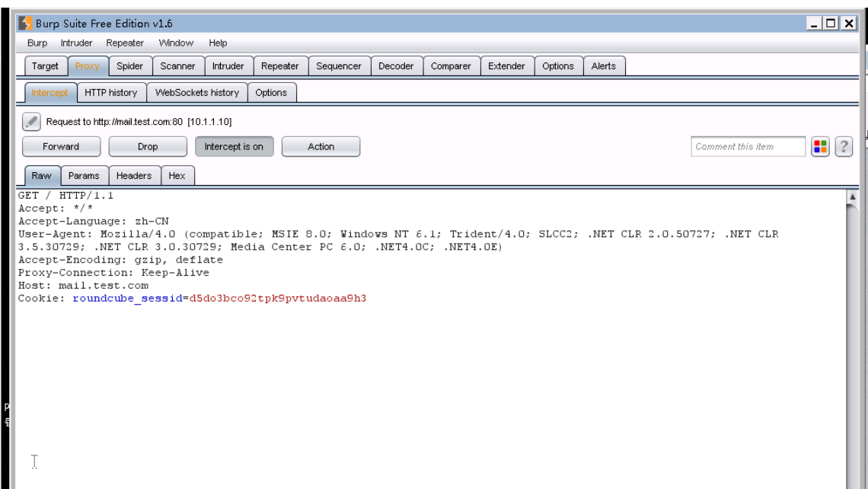Drop the intercepted request
The height and width of the screenshot is (489, 868).
point(147,147)
